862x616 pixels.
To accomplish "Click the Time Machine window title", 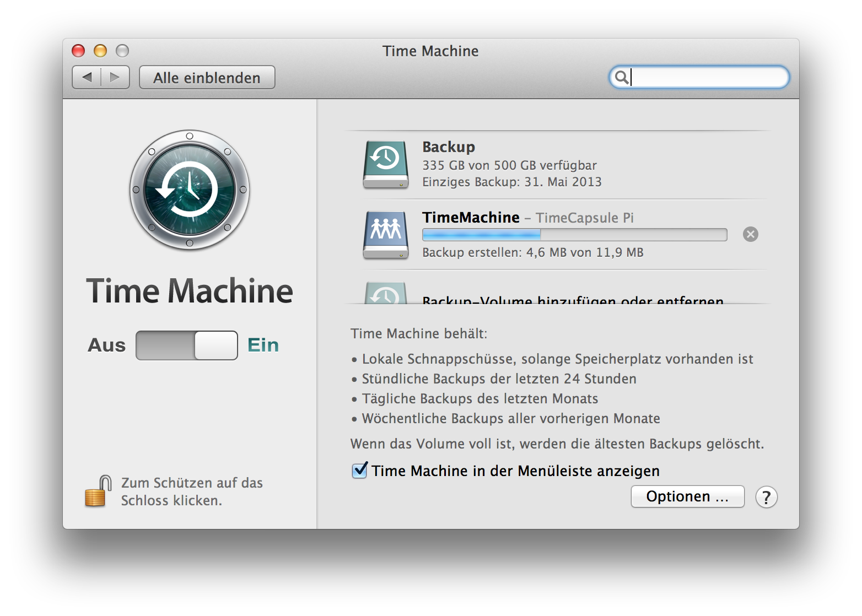I will (x=430, y=51).
